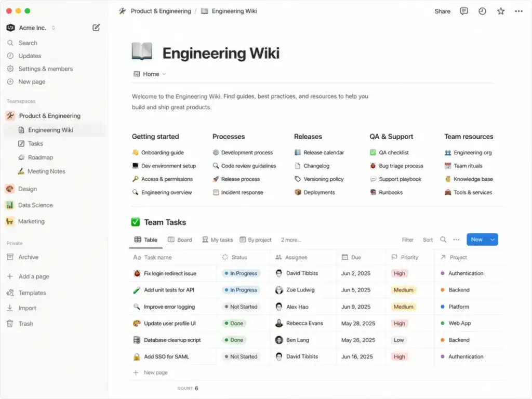The image size is (532, 399).
Task: Click the compose new page icon beside Acme Inc.
Action: click(96, 28)
